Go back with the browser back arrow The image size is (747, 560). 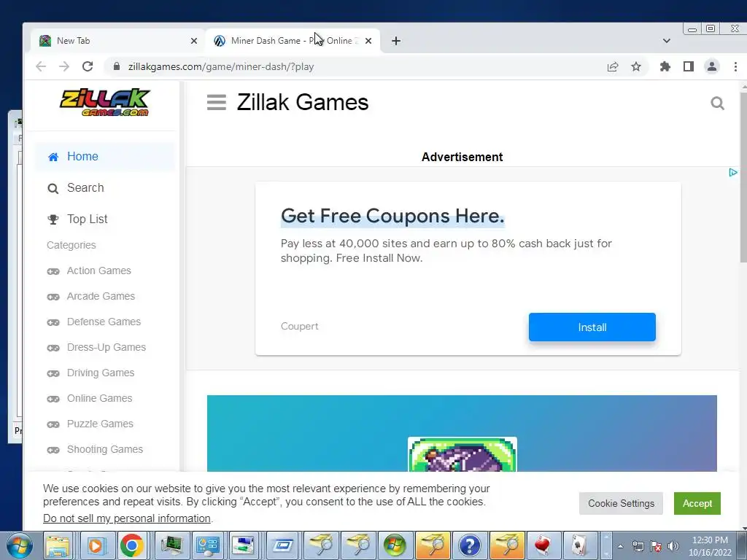coord(41,66)
